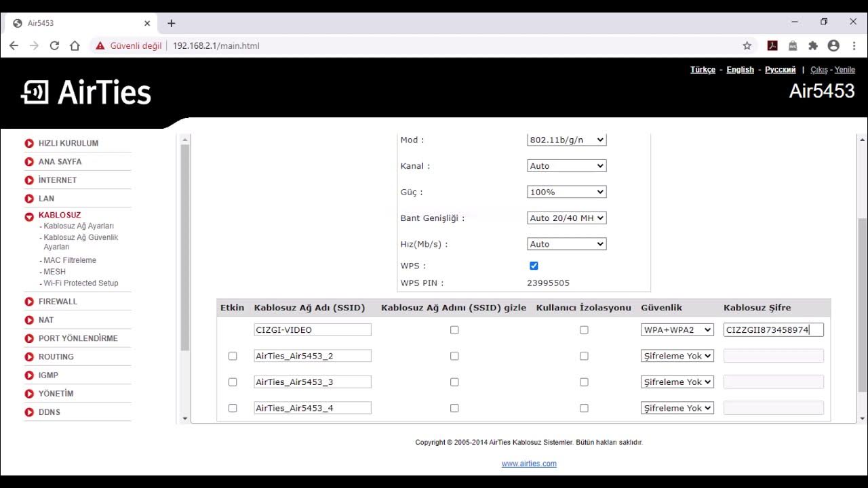Image resolution: width=868 pixels, height=488 pixels.
Task: Open the extensions puzzle piece icon
Action: (x=813, y=45)
